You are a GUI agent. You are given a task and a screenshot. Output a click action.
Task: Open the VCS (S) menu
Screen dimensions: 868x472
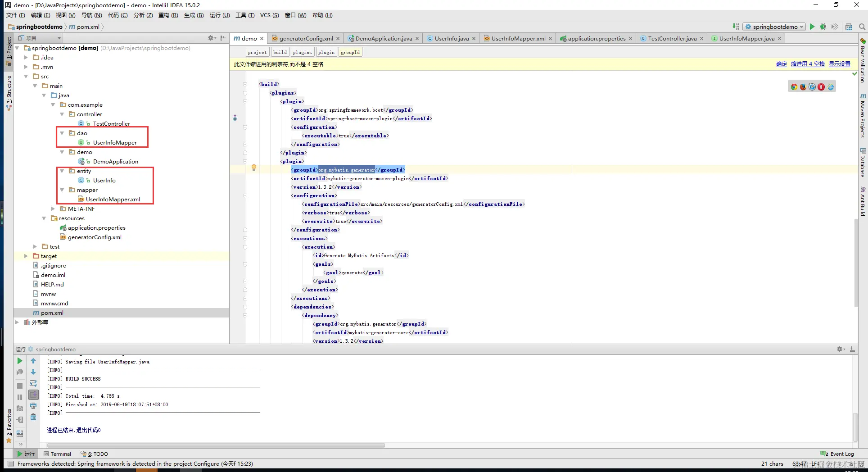[269, 15]
